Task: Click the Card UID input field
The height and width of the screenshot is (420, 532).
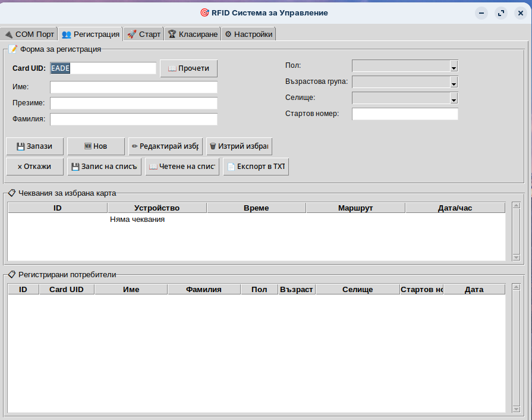Action: (103, 68)
